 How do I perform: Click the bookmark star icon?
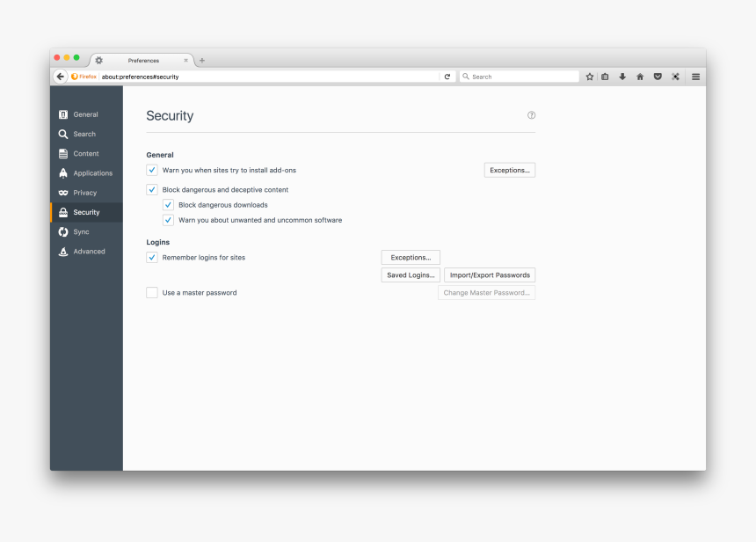589,77
